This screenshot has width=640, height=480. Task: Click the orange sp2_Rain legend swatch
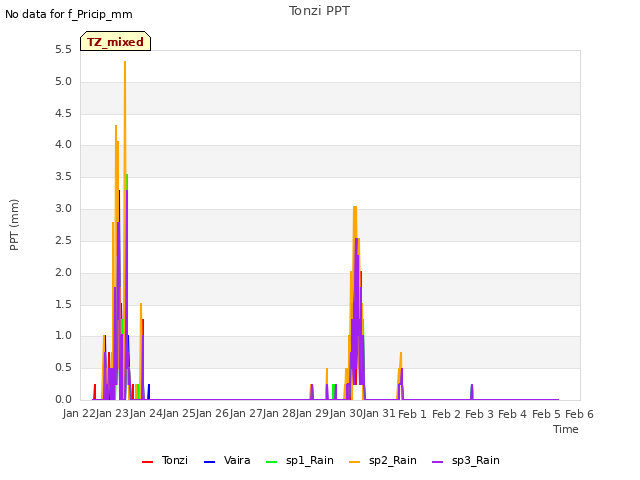[x=354, y=462]
